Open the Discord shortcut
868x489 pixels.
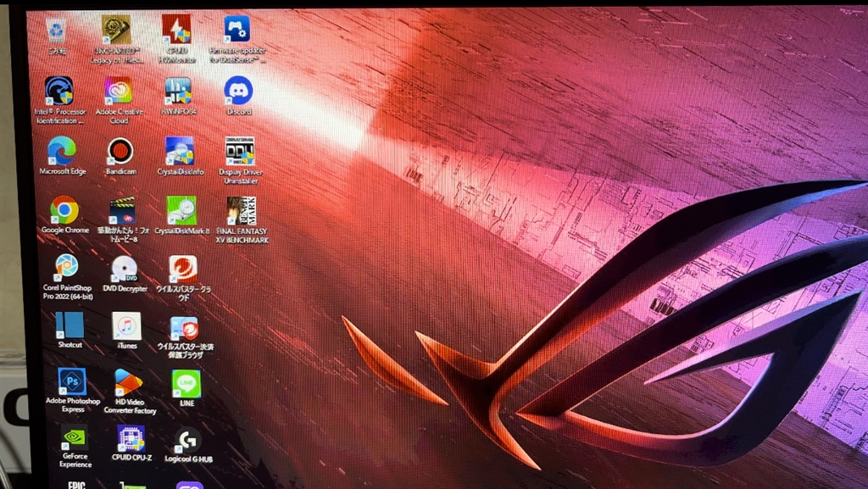coord(238,90)
